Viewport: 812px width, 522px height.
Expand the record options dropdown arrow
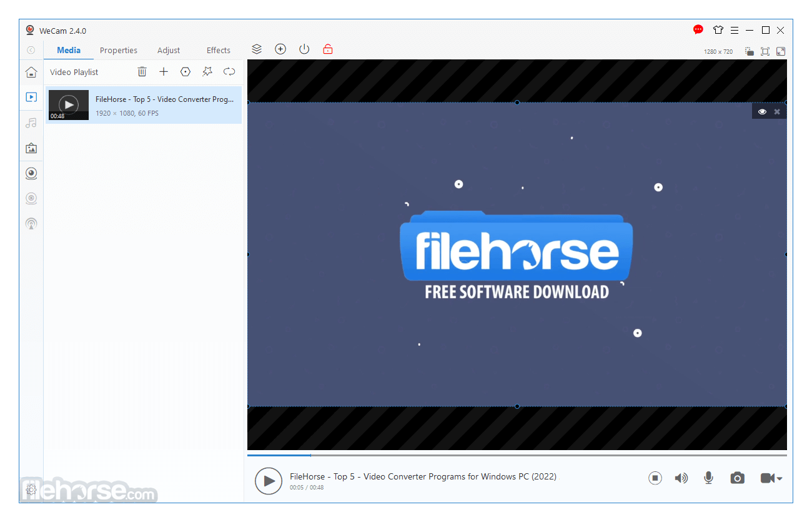[x=780, y=479]
